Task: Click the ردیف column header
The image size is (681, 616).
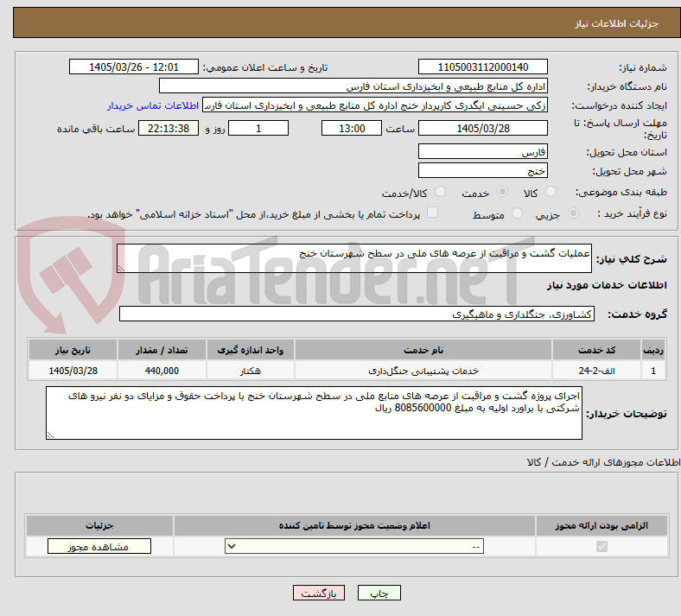Action: coord(653,350)
